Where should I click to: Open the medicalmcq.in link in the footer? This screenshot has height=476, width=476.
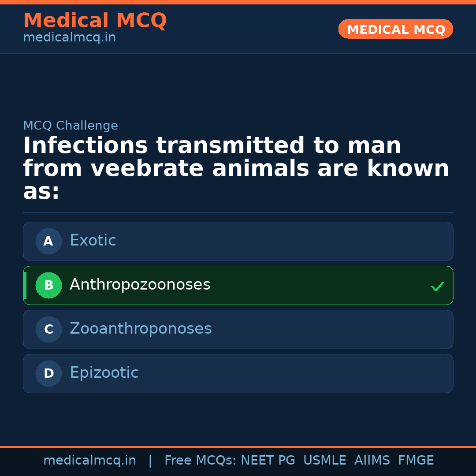[89, 461]
